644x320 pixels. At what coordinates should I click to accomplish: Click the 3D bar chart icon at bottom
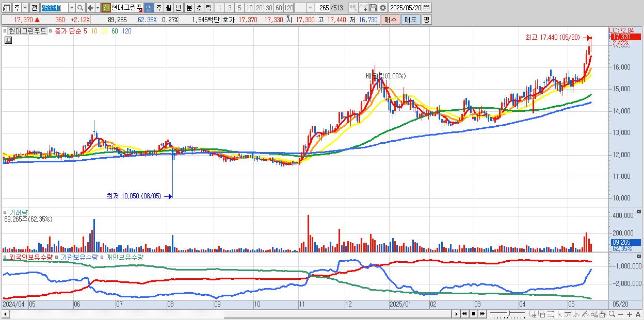[x=594, y=314]
